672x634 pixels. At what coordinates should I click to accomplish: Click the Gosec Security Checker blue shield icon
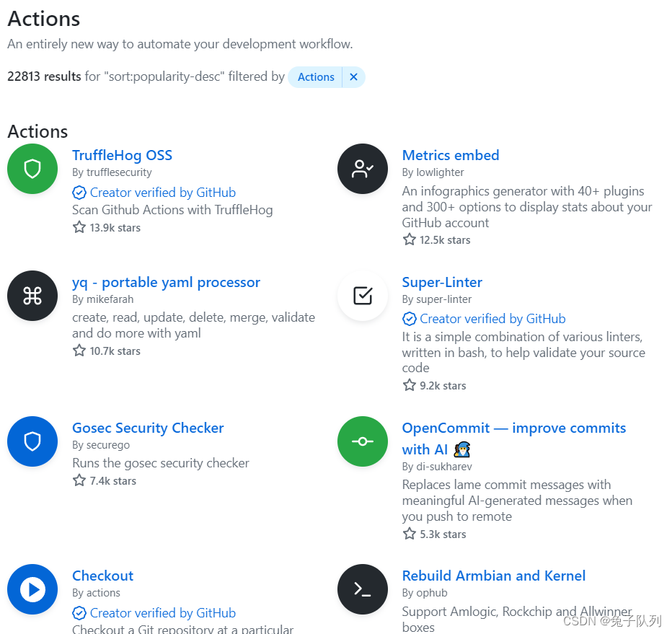pyautogui.click(x=32, y=441)
